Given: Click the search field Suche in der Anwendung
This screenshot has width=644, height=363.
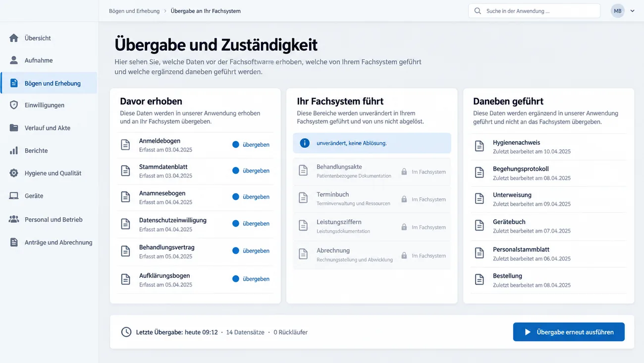Looking at the screenshot, I should point(535,11).
